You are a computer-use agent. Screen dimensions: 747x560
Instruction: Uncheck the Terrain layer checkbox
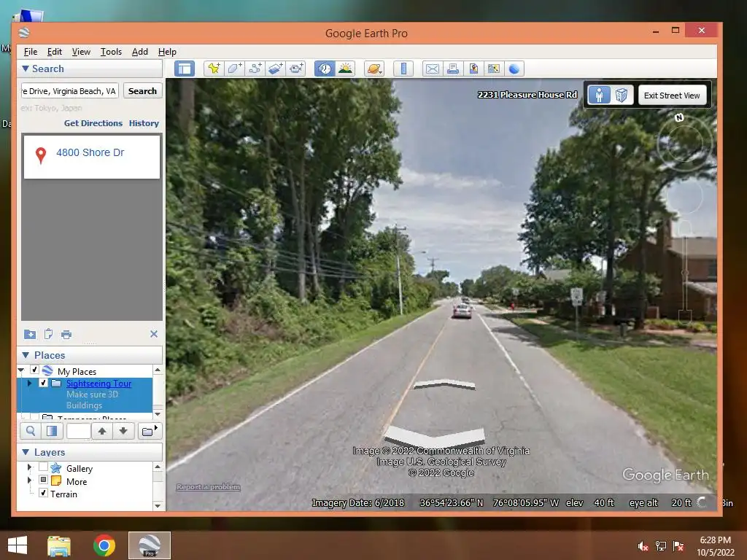pos(43,493)
